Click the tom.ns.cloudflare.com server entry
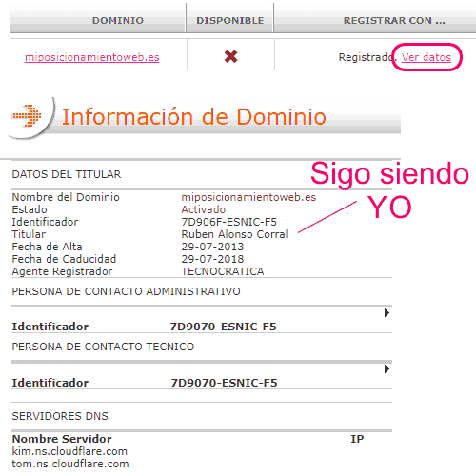Image resolution: width=476 pixels, height=476 pixels. click(x=70, y=464)
